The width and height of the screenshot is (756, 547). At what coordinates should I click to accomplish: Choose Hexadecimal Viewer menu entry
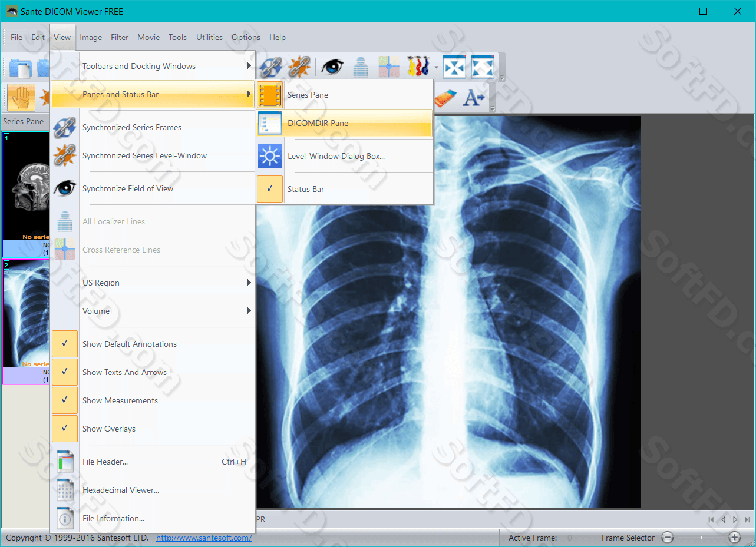tap(153, 490)
